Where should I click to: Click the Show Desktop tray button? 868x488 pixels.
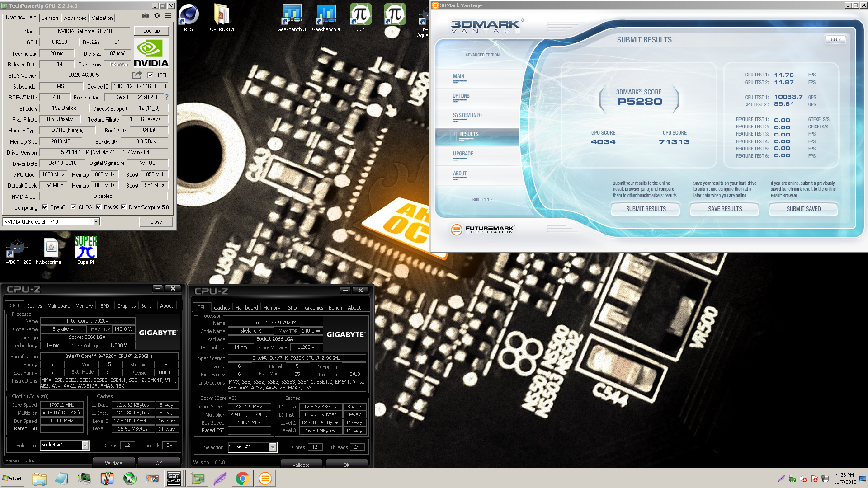[863, 479]
